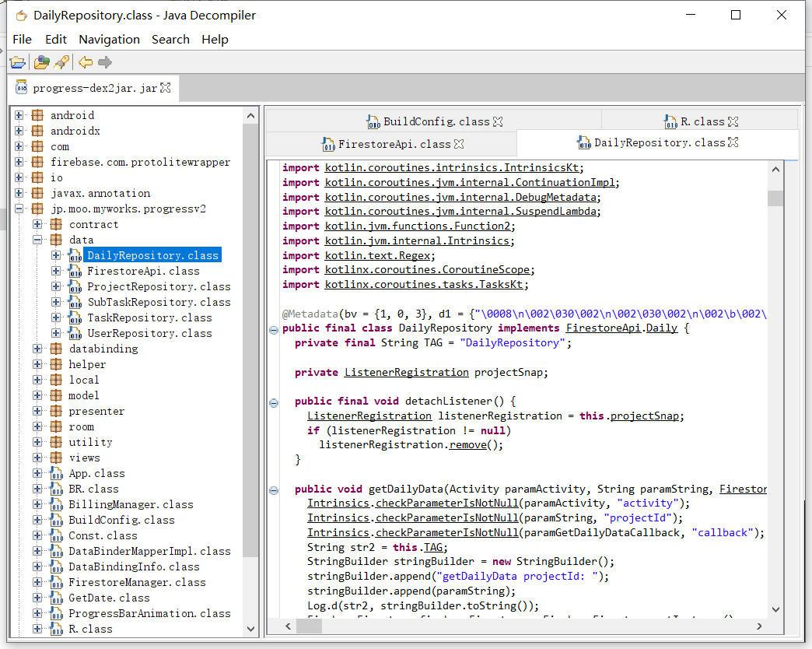
Task: Open the Edit menu
Action: (x=56, y=40)
